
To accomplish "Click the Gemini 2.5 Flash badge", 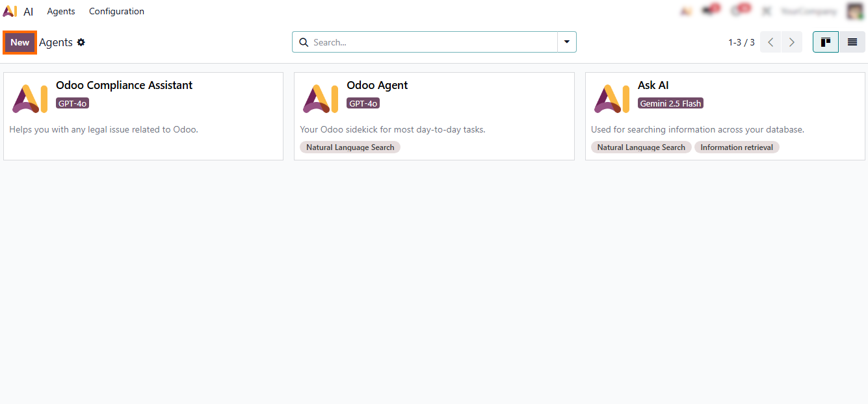I will tap(671, 103).
